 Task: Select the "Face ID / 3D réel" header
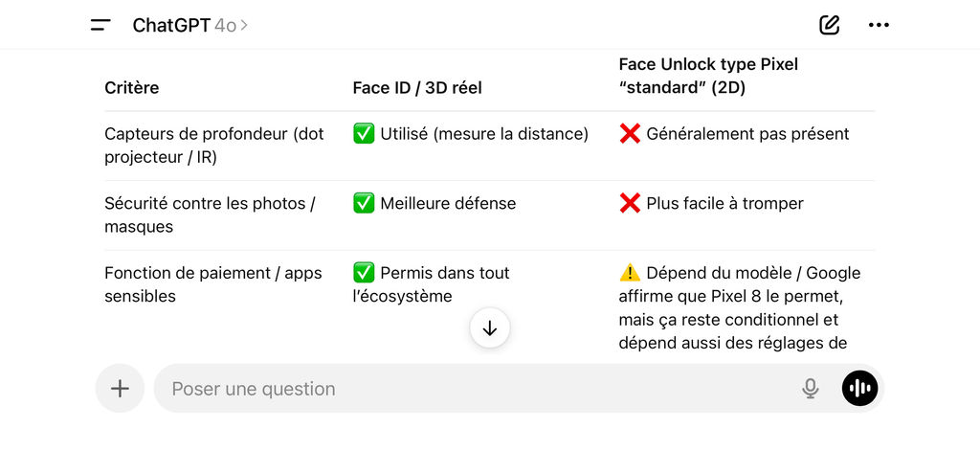417,88
